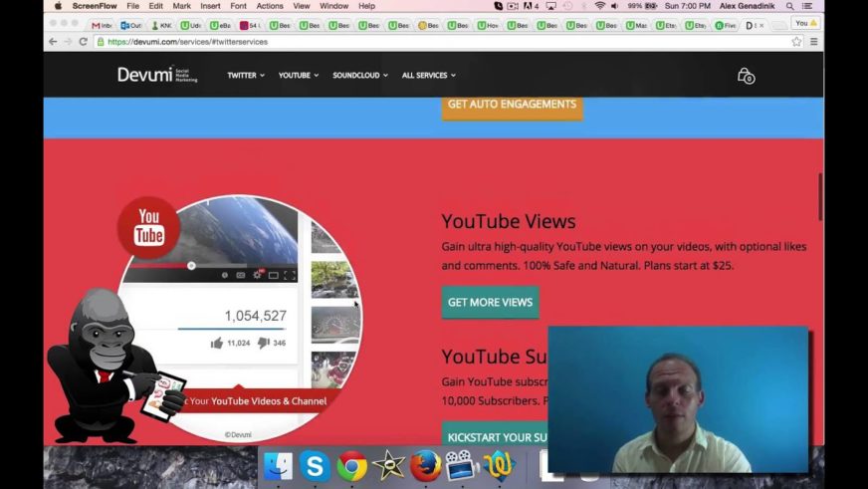Click the Alex Genadinik user name
Image resolution: width=868 pixels, height=489 pixels.
747,6
